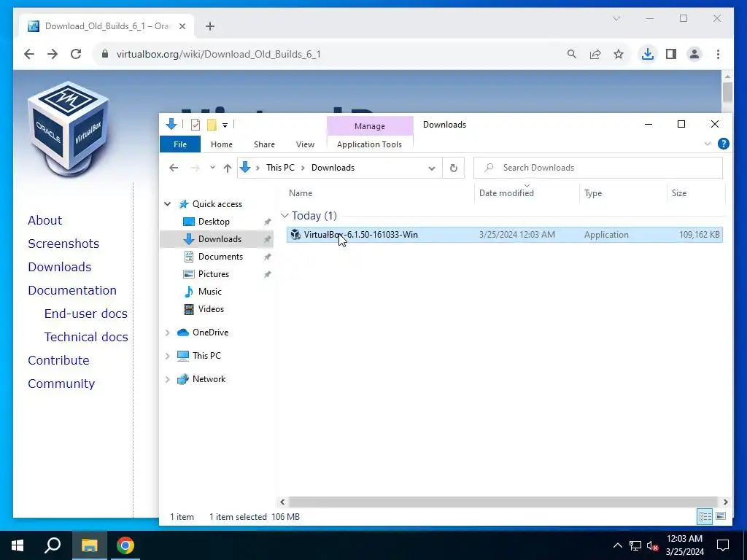
Task: Open the Community link on VirtualBox page
Action: click(x=61, y=384)
